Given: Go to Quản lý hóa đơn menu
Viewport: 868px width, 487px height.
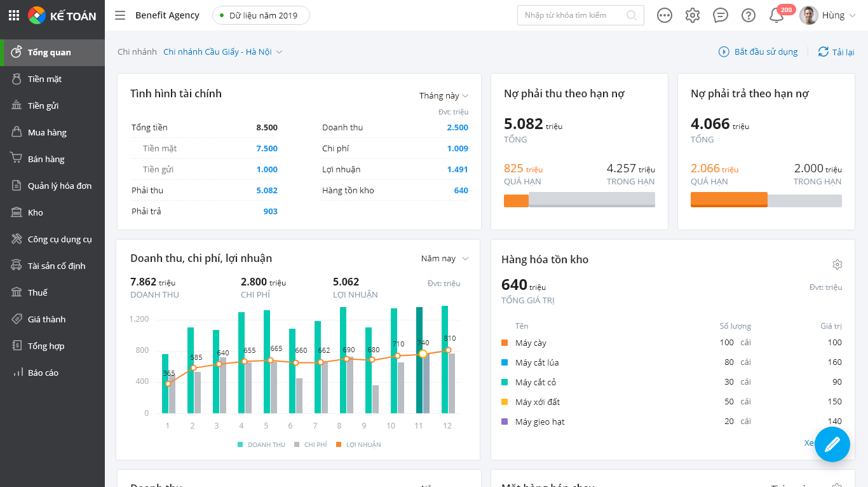Looking at the screenshot, I should pyautogui.click(x=59, y=186).
